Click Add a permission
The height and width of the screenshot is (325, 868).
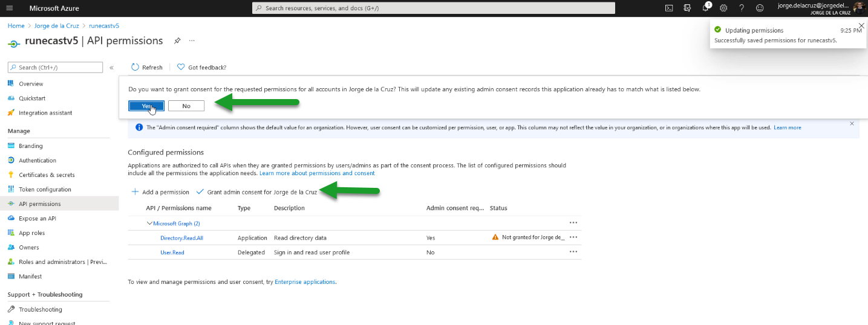tap(160, 192)
